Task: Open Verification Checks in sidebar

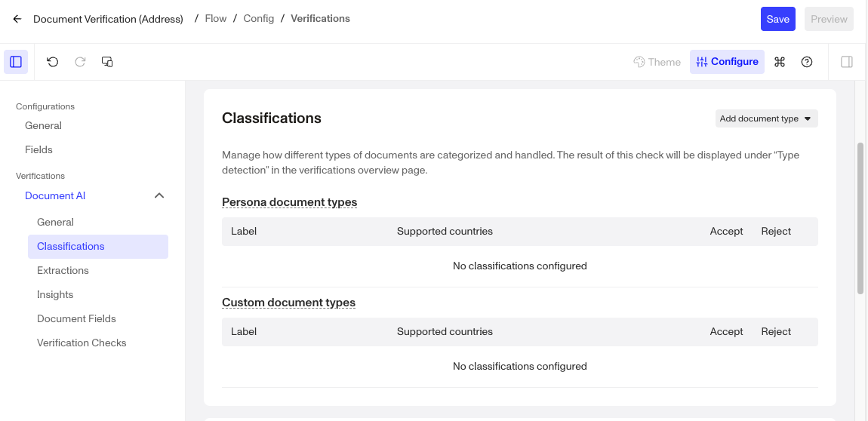Action: pos(82,343)
